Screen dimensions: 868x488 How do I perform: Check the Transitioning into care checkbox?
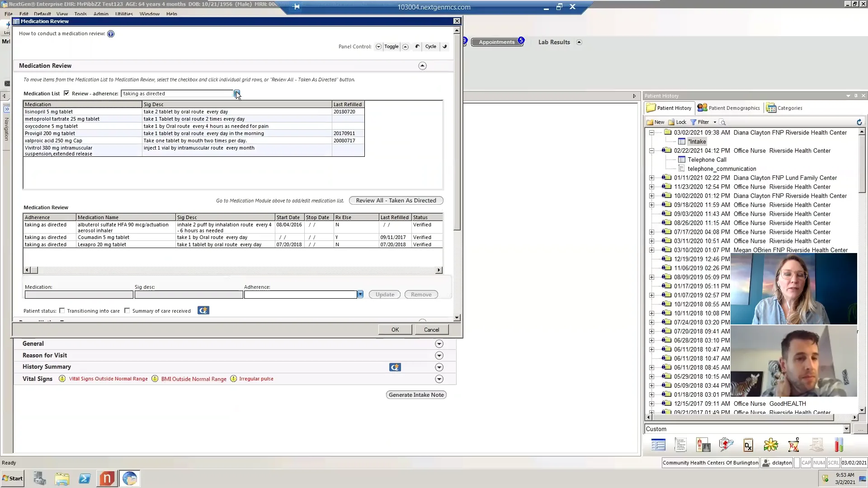click(62, 310)
